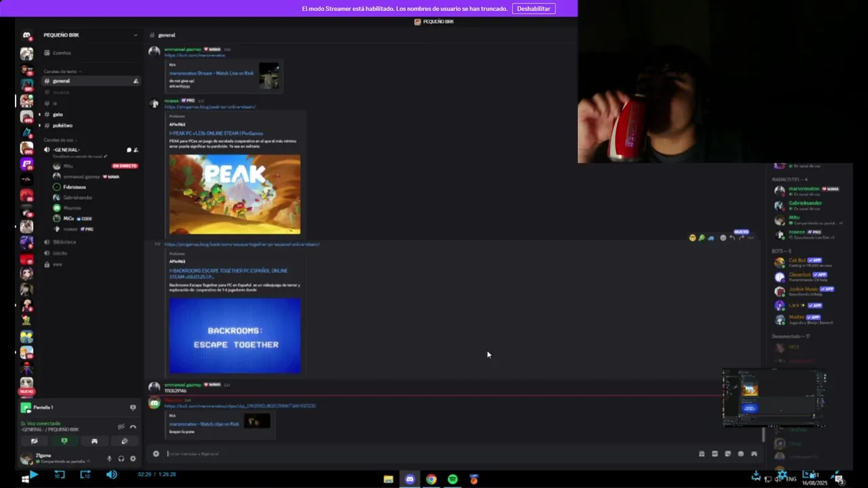Click Mudae bot in the member list
Viewport: 868px width, 488px height.
tap(808, 319)
